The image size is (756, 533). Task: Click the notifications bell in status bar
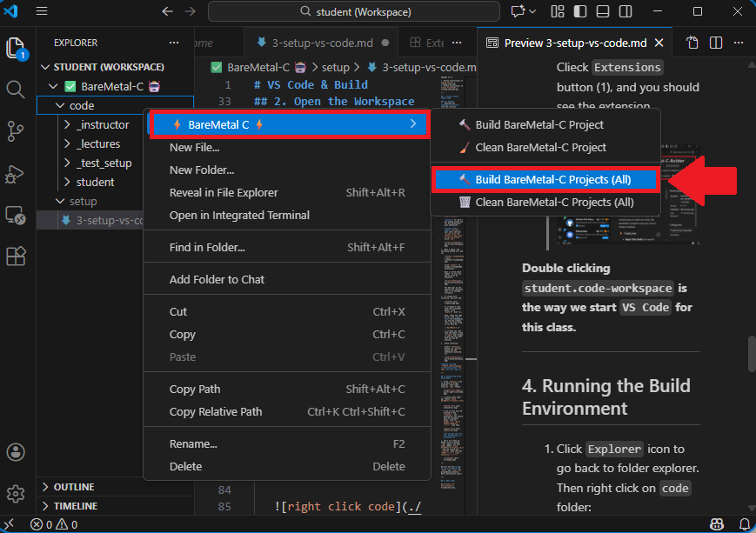[743, 524]
